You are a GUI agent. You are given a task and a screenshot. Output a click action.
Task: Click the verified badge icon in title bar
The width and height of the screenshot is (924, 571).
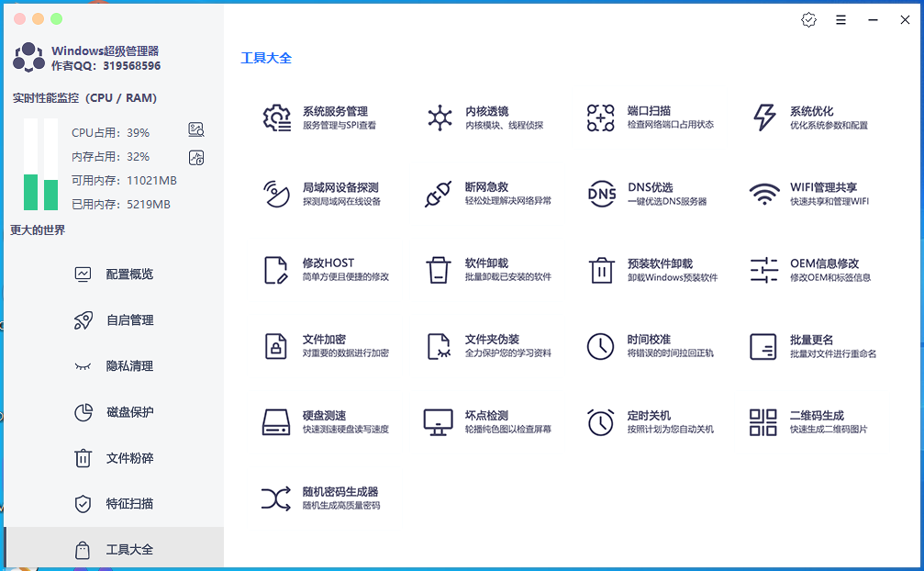pyautogui.click(x=808, y=19)
